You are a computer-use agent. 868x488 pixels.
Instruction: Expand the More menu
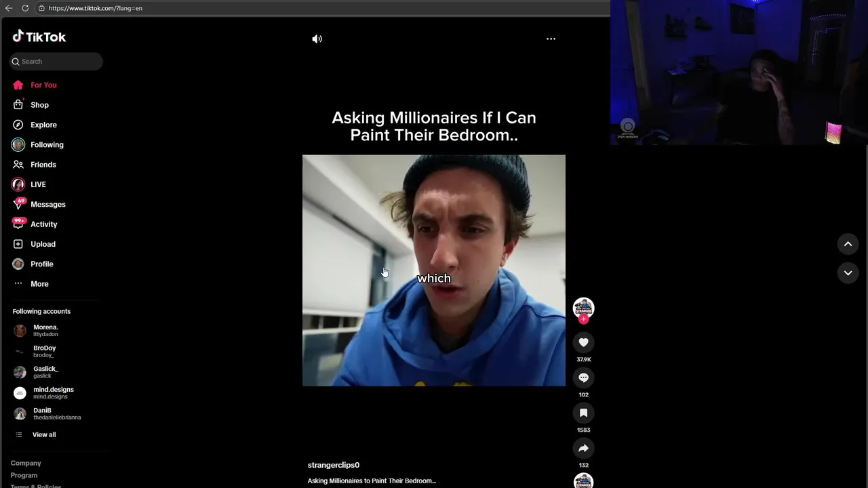click(39, 284)
